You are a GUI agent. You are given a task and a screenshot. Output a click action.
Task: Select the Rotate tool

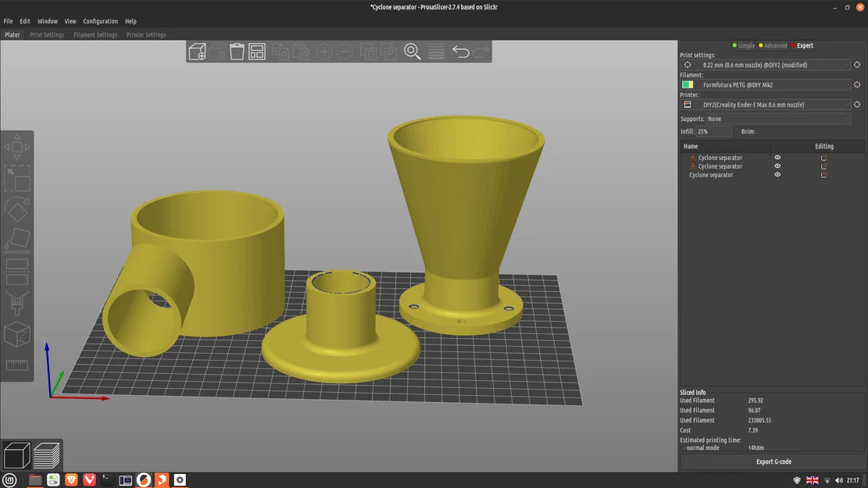(17, 208)
